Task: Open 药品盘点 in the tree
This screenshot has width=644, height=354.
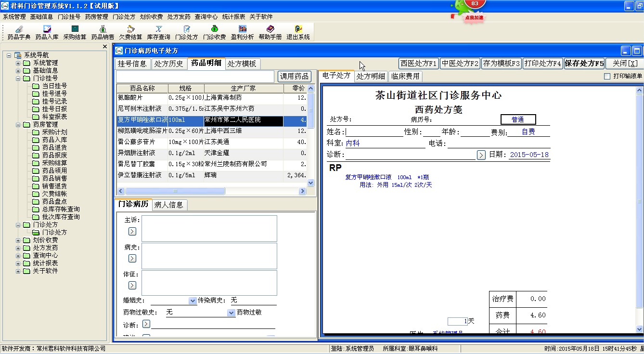Action: click(54, 201)
